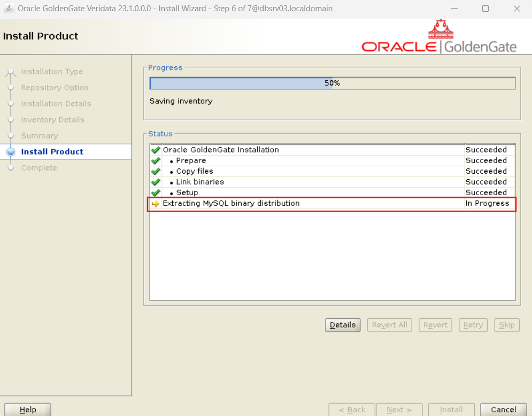Click the Install button
532x416 pixels.
(x=451, y=410)
